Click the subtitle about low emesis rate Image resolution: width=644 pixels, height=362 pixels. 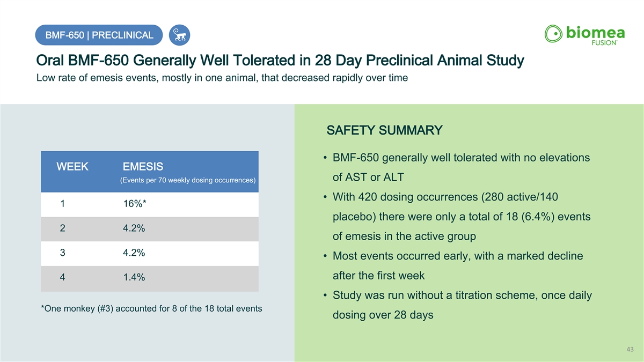click(x=222, y=78)
